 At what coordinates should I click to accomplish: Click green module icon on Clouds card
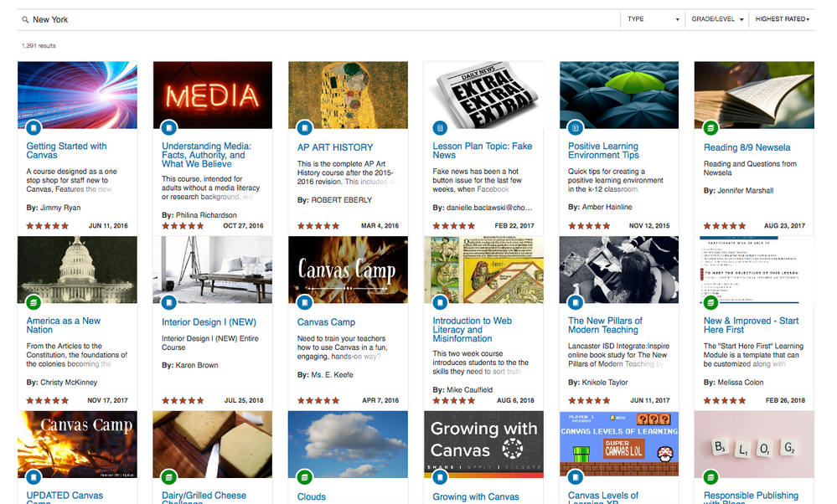304,477
